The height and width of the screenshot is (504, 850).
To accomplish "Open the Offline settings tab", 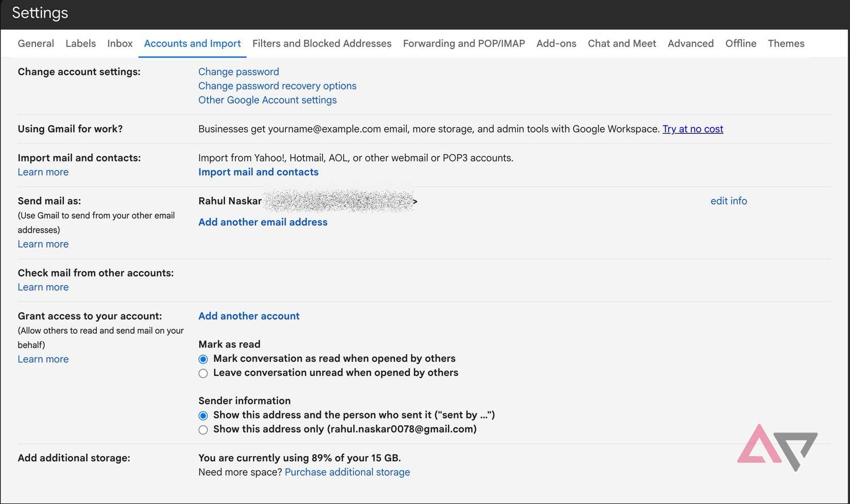I will pyautogui.click(x=741, y=44).
